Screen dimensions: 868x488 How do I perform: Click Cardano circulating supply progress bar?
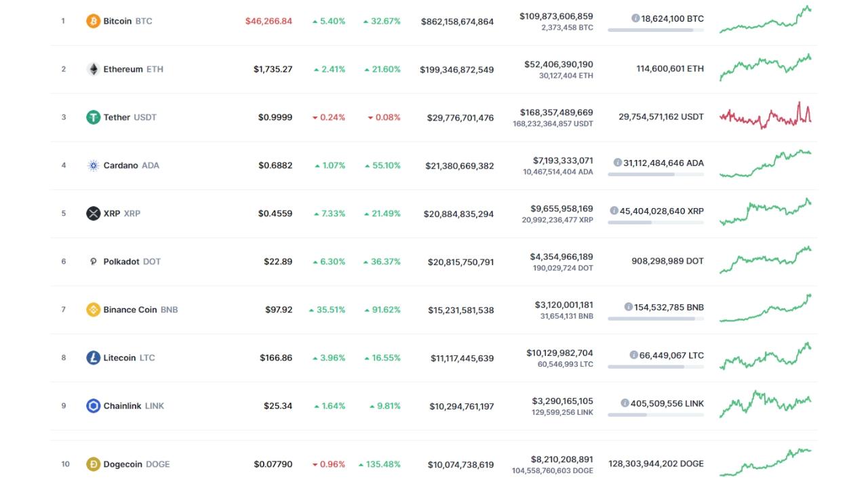[656, 175]
